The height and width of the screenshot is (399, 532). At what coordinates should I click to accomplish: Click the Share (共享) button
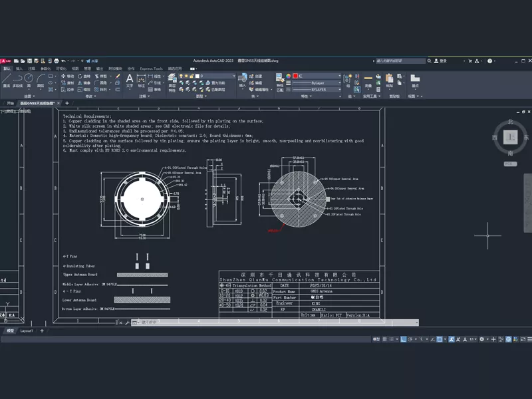tap(92, 61)
